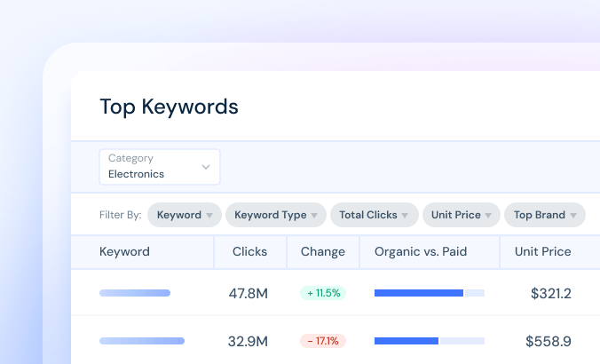Select the $321.2 unit price
Image resolution: width=600 pixels, height=364 pixels.
(x=550, y=294)
